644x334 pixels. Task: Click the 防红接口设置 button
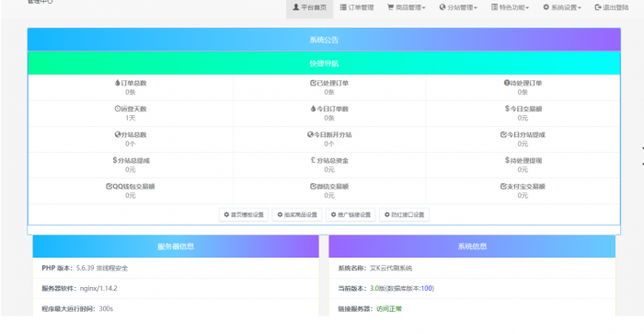(x=404, y=214)
